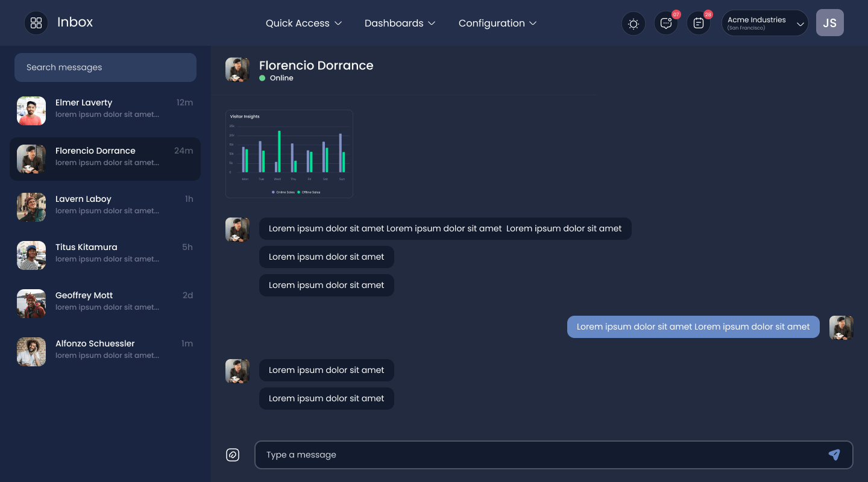Click the green Online status indicator
Image resolution: width=868 pixels, height=482 pixels.
coord(262,78)
